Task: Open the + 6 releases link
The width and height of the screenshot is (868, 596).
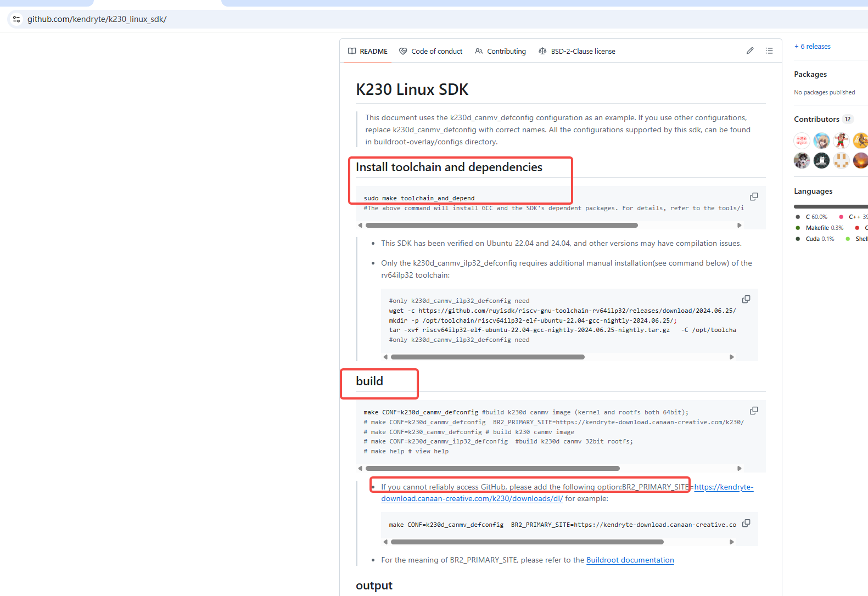Action: click(813, 47)
